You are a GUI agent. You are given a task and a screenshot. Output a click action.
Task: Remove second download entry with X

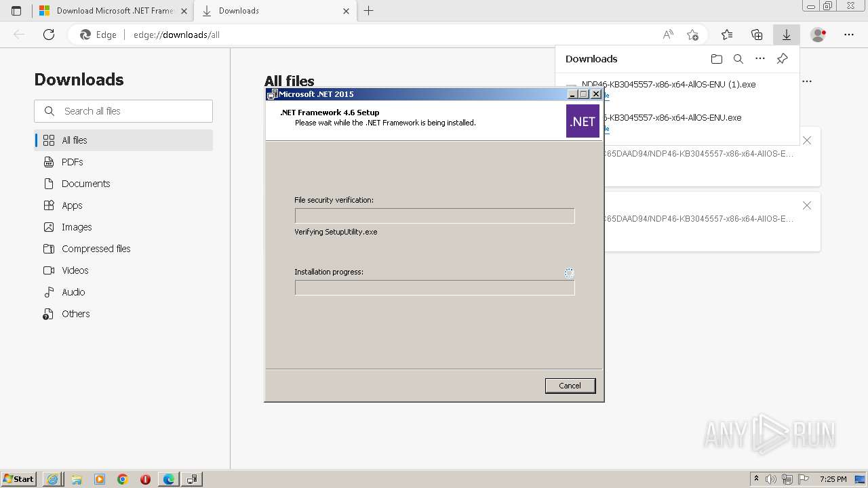point(807,205)
